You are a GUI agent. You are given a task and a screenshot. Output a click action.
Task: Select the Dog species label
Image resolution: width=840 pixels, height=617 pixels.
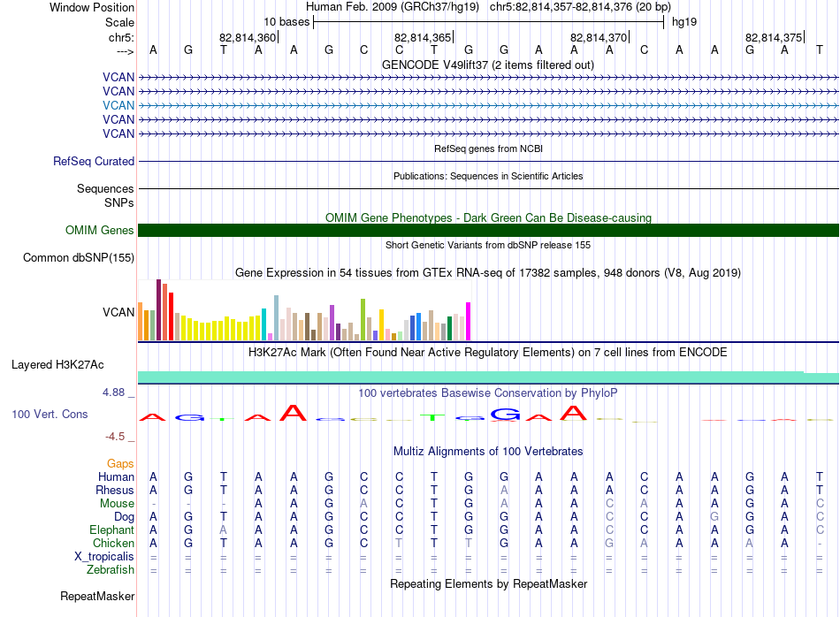(x=125, y=517)
